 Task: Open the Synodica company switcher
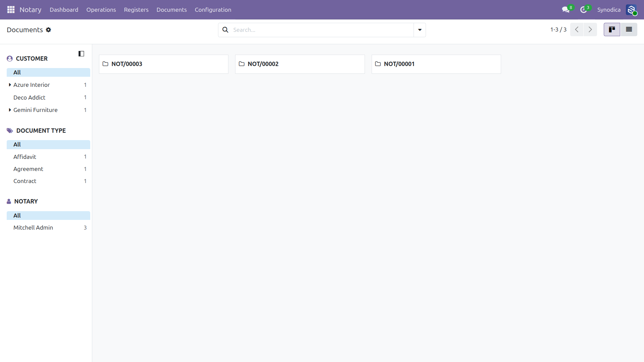click(x=609, y=10)
